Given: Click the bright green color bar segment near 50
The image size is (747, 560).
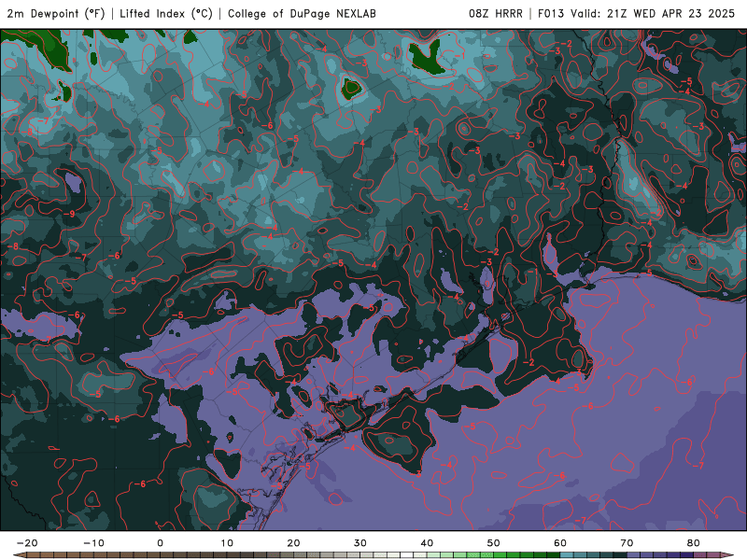Looking at the screenshot, I should coord(486,555).
